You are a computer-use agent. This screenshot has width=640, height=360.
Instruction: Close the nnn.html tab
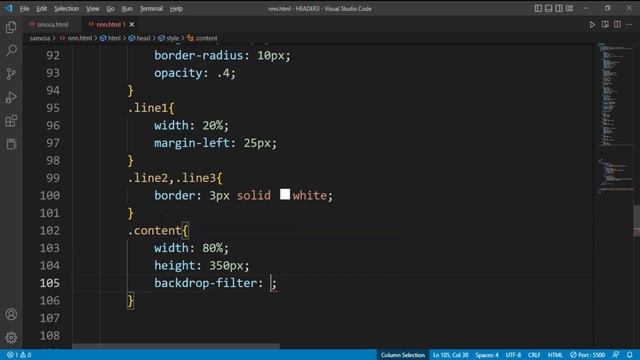(x=131, y=24)
